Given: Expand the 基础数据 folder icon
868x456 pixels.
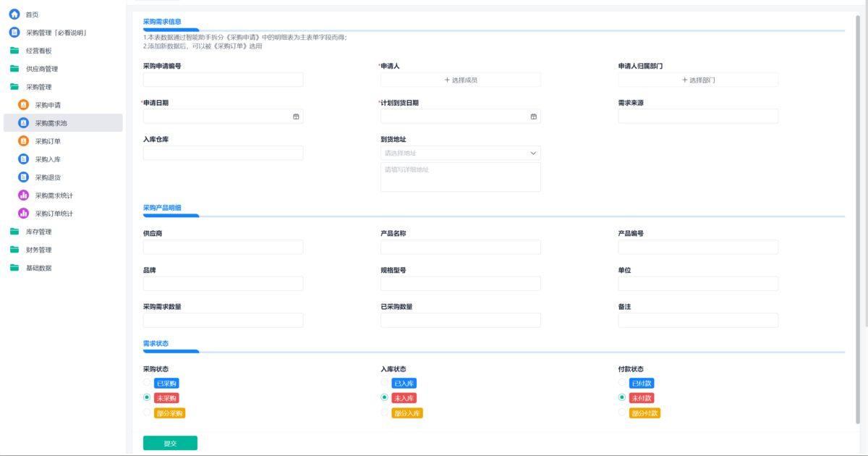Looking at the screenshot, I should 14,268.
